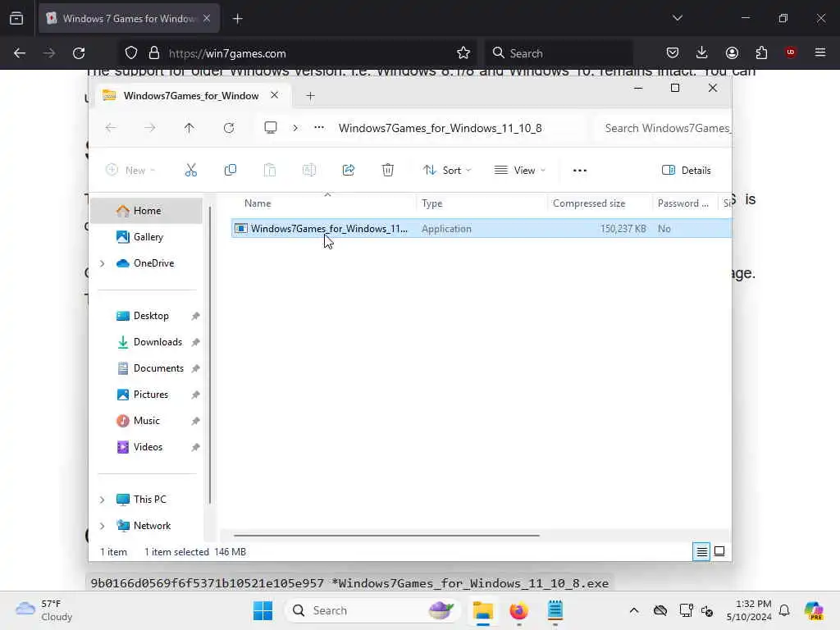The image size is (840, 630).
Task: Open Notepad from the taskbar
Action: click(555, 610)
